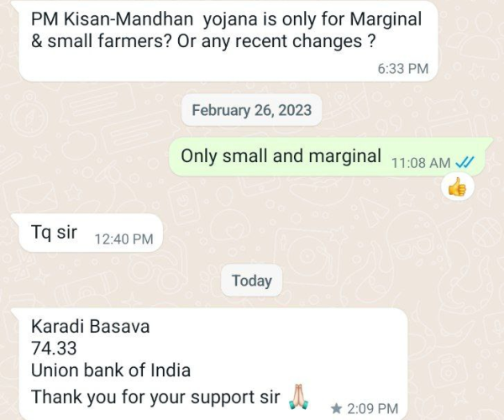This screenshot has height=420, width=504.
Task: Click the star icon beside 2:09 PM
Action: [336, 408]
